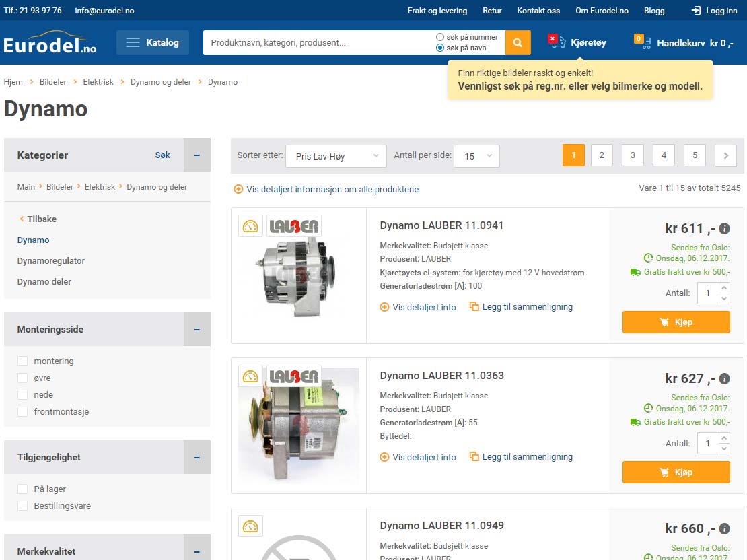Check the 'frontmontasje' checkbox
This screenshot has width=747, height=560.
(22, 411)
